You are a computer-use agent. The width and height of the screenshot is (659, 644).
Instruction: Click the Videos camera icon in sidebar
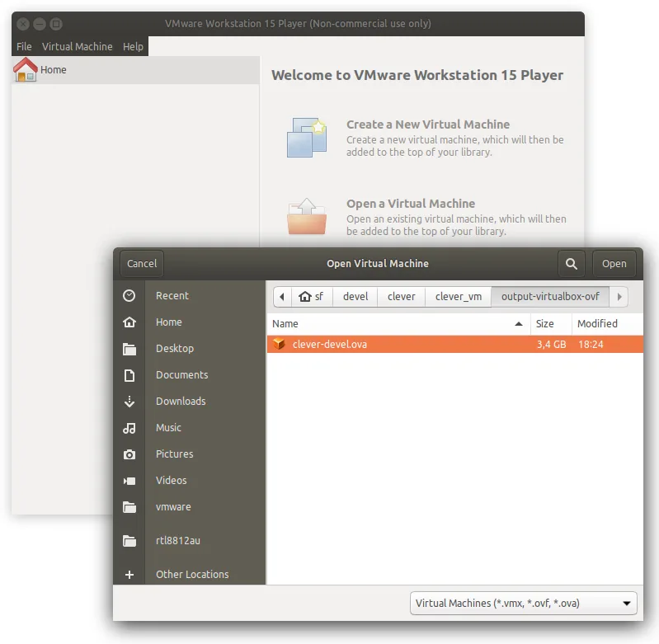tap(129, 481)
